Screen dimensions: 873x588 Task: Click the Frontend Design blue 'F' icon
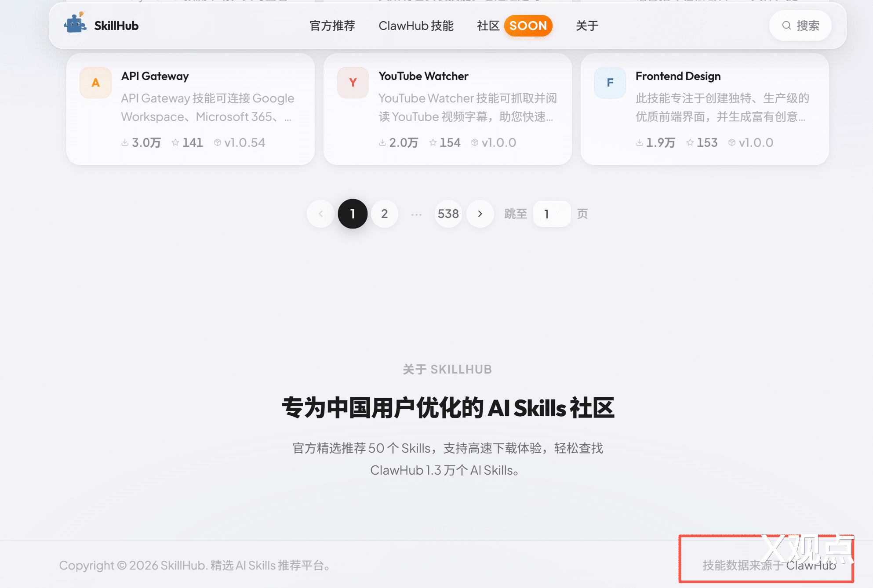pyautogui.click(x=610, y=83)
